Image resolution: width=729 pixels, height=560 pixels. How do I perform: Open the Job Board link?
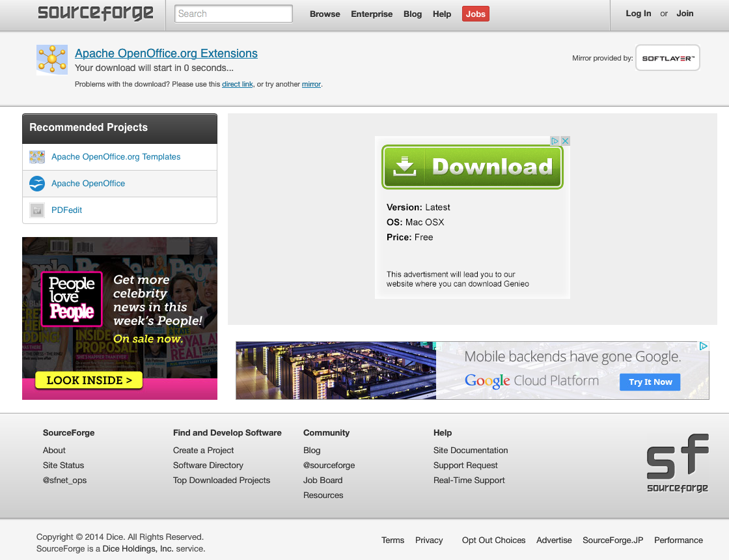(323, 480)
